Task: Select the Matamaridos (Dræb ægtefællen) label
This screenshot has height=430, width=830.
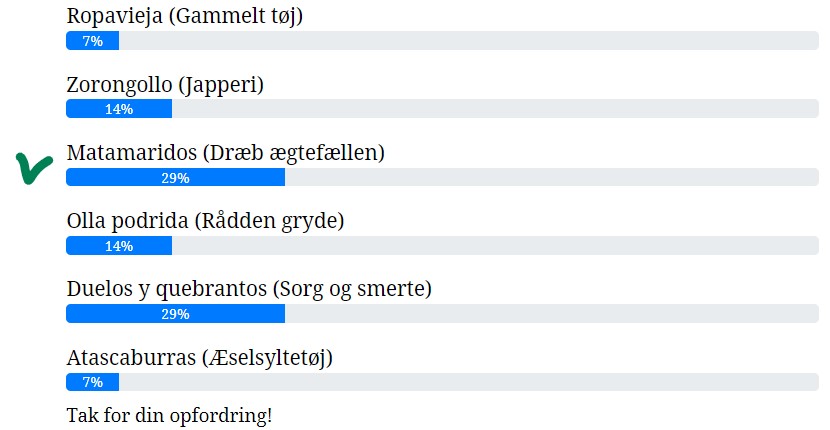Action: pos(225,153)
